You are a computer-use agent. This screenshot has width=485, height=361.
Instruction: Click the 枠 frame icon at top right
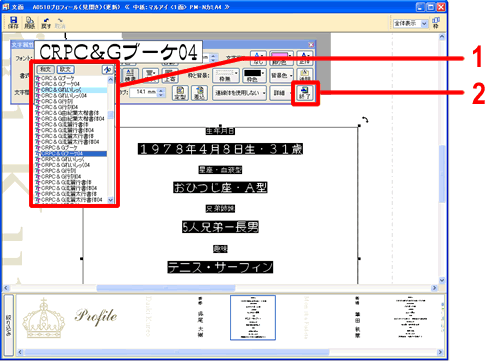(436, 23)
